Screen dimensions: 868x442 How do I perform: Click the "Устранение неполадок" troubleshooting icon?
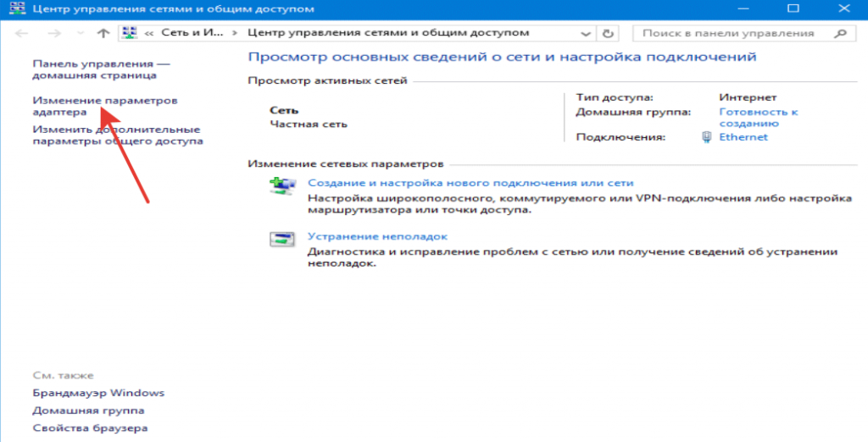(x=281, y=239)
